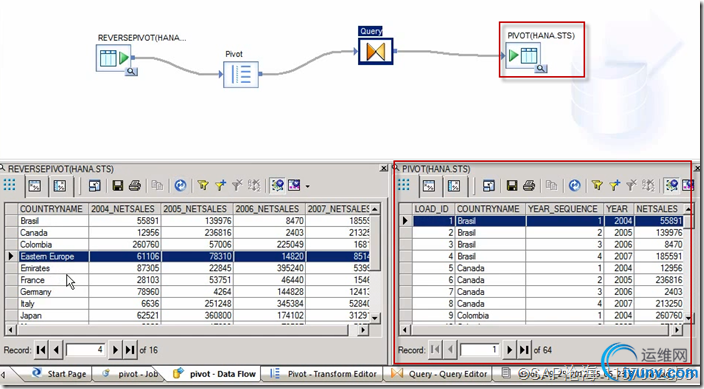
Task: Remove filter in REVERSEPIVOT toolbar
Action: pyautogui.click(x=237, y=186)
